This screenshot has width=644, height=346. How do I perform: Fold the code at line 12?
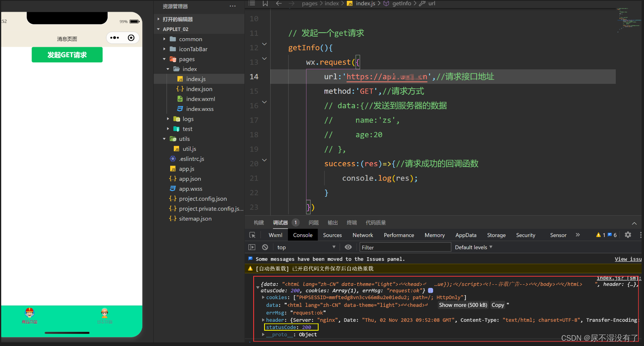point(265,44)
